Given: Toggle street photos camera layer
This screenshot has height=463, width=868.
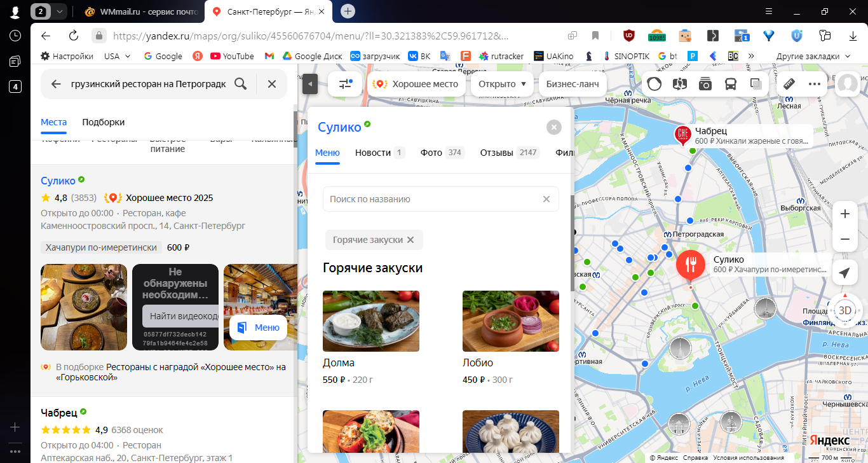Looking at the screenshot, I should 705,83.
